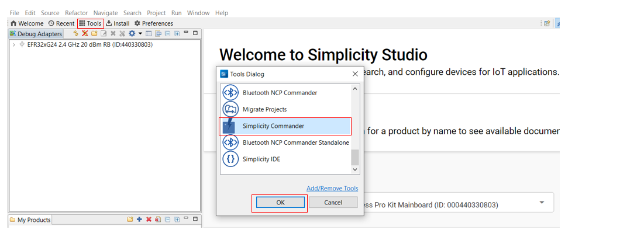The image size is (644, 240).
Task: Open the Install toolbar button
Action: (118, 23)
